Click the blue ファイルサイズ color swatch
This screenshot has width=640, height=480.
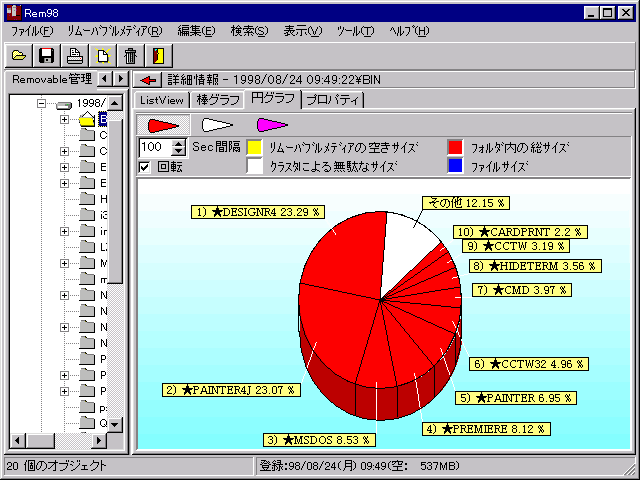tap(455, 166)
